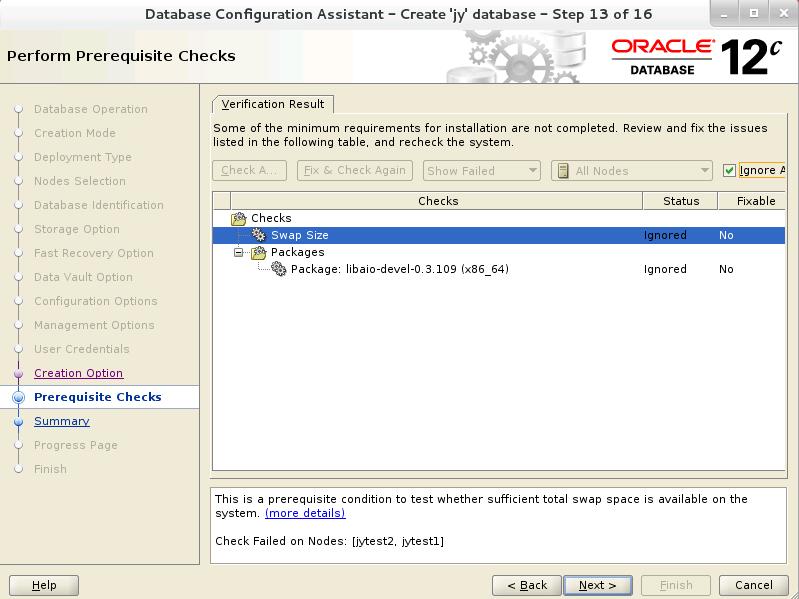Click the Deployment Type step
This screenshot has width=799, height=599.
click(83, 157)
